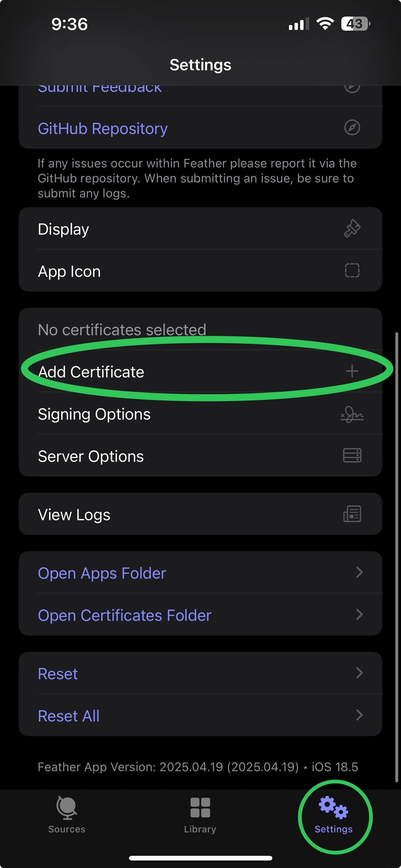Switch to the Sources tab
The height and width of the screenshot is (868, 401).
[x=67, y=815]
